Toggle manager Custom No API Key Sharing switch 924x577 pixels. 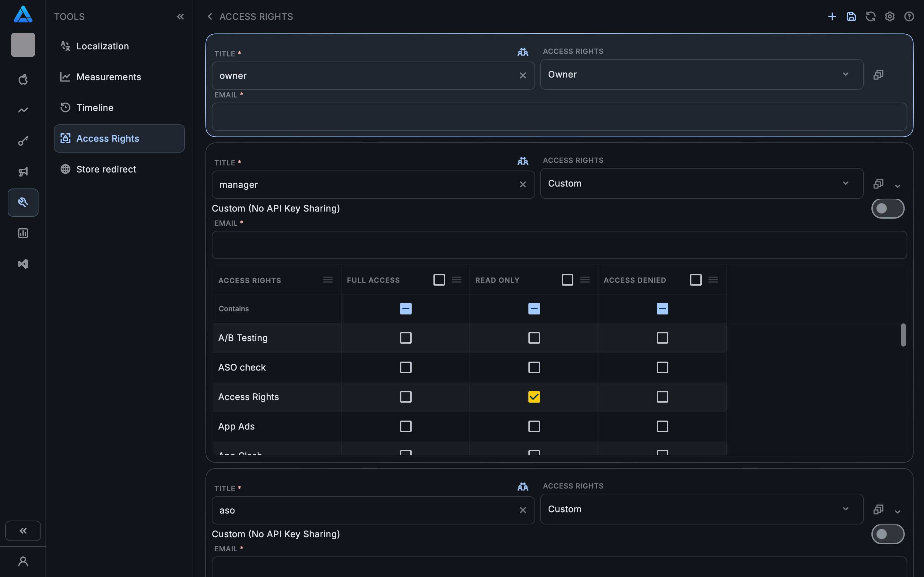point(887,208)
